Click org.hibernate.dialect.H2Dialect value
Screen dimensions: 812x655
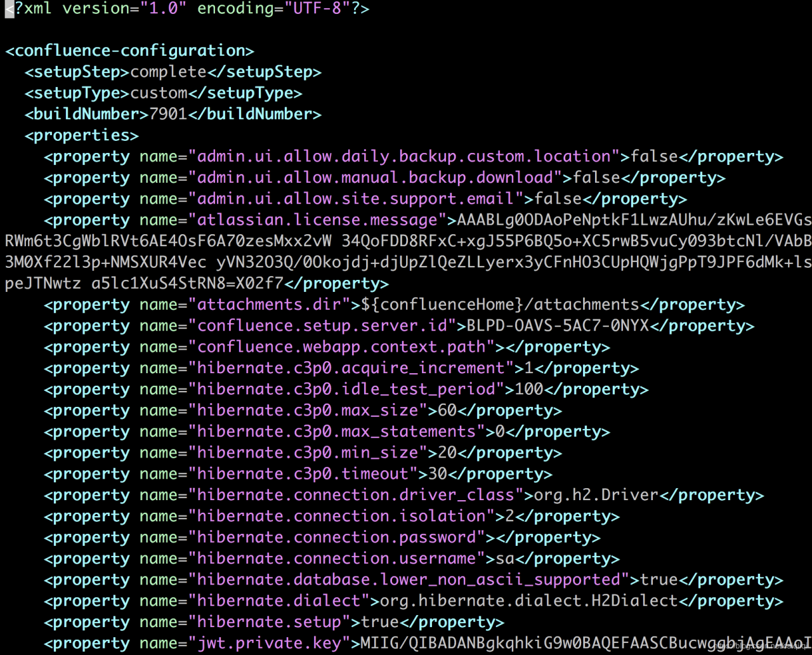tap(528, 601)
